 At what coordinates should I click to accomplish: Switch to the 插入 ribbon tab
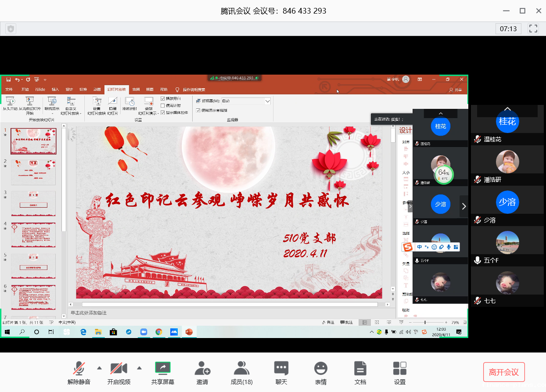pyautogui.click(x=55, y=90)
